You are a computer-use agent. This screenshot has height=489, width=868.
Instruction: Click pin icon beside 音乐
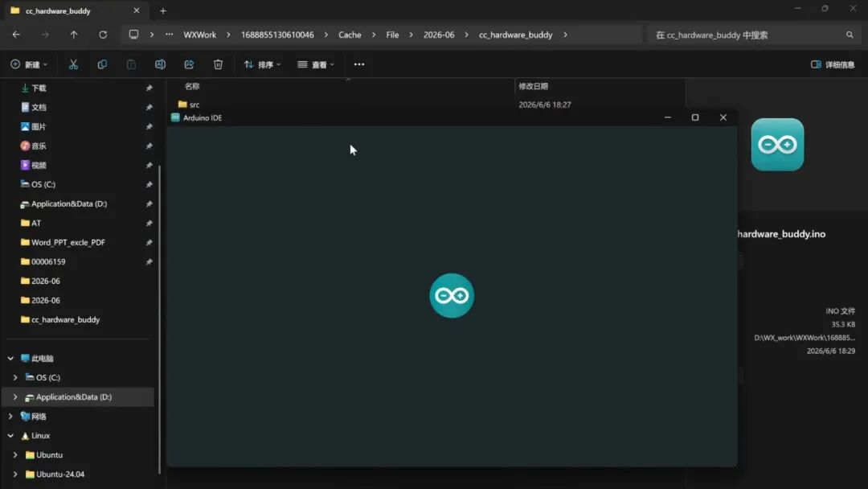tap(149, 146)
